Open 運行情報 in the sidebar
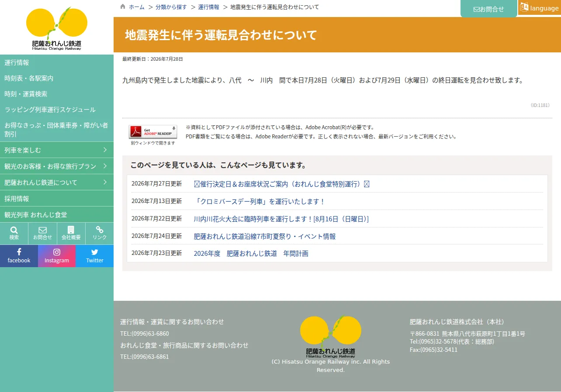The image size is (561, 392). point(57,62)
